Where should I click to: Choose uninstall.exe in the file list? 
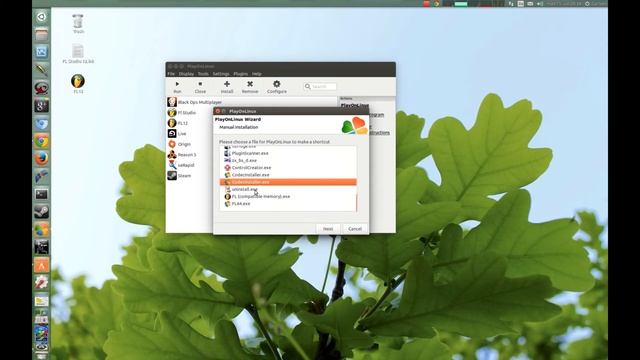(x=288, y=189)
